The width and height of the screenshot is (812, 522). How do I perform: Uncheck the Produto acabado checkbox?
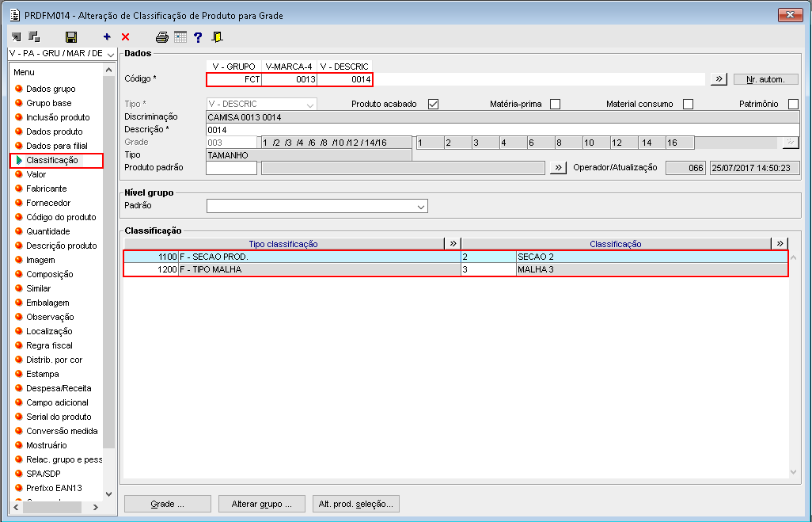pyautogui.click(x=434, y=105)
